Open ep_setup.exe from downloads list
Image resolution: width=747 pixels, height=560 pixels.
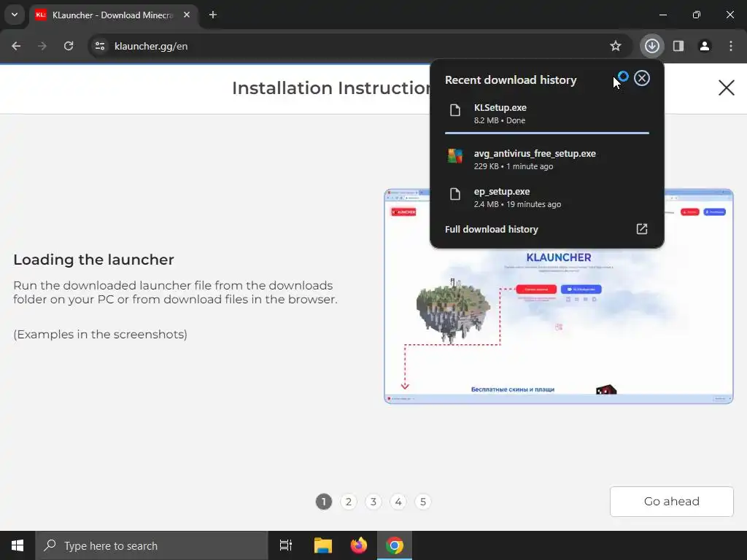pos(547,197)
